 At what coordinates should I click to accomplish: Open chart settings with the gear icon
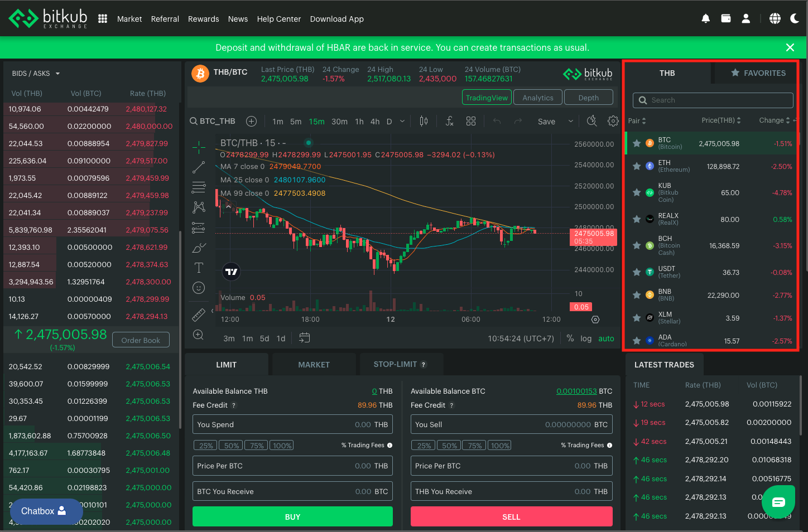tap(613, 121)
